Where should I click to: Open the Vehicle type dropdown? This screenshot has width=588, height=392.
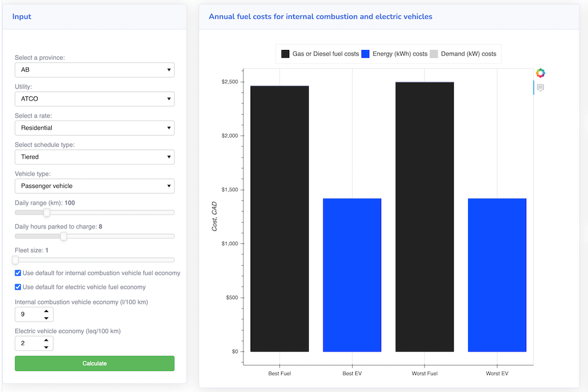(94, 186)
